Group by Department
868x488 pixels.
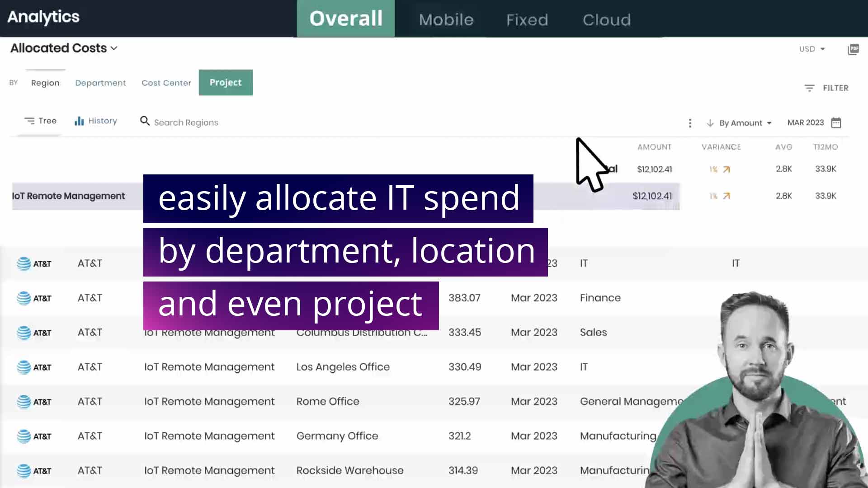(100, 83)
